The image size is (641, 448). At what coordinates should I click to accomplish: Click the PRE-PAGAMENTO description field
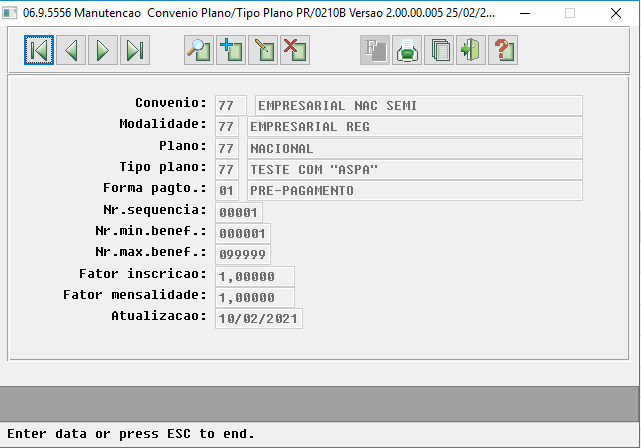tap(415, 191)
